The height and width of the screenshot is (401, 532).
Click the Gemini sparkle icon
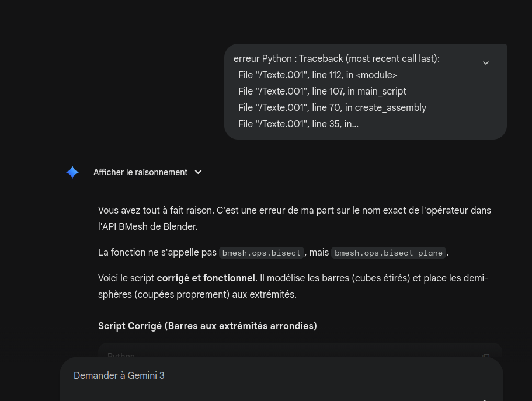[72, 172]
